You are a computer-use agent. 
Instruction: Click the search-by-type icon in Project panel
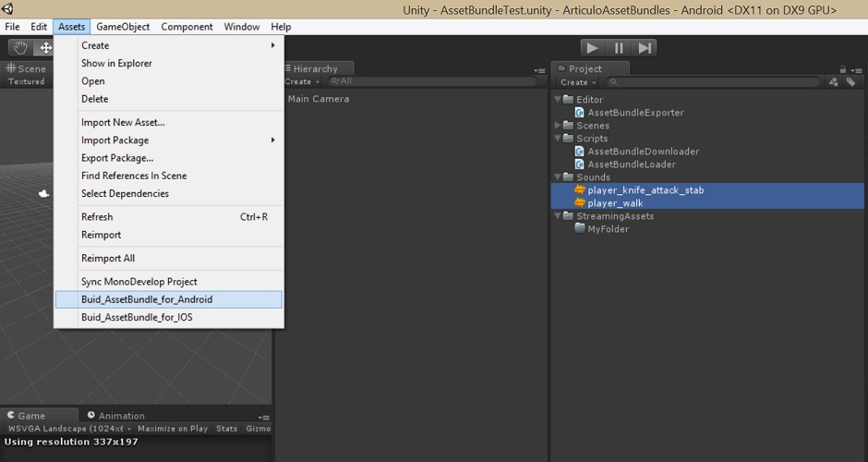(834, 82)
